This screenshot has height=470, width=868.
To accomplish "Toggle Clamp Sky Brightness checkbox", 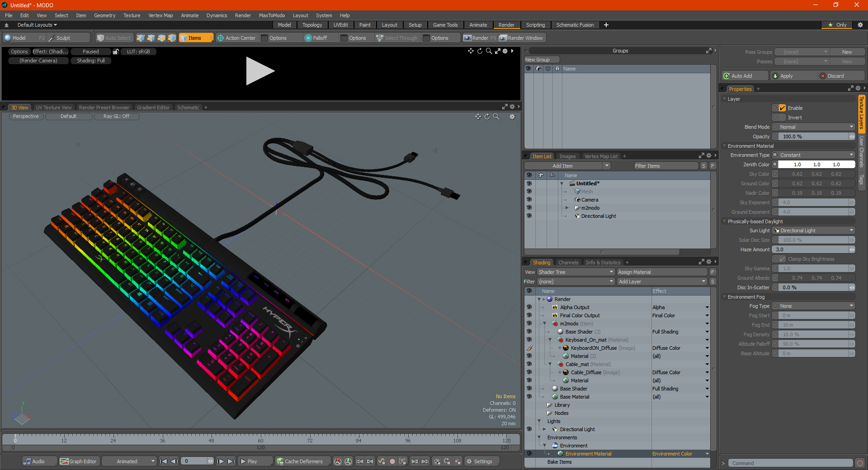I will 782,259.
